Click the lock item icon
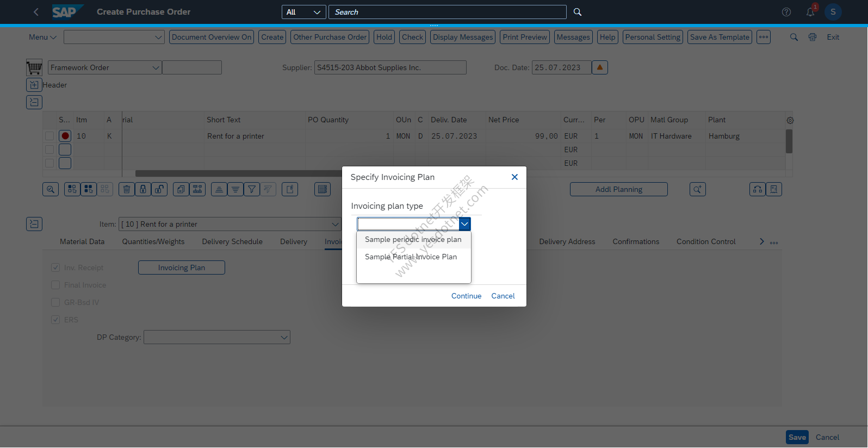Screen dimensions: 868x448 (143, 189)
